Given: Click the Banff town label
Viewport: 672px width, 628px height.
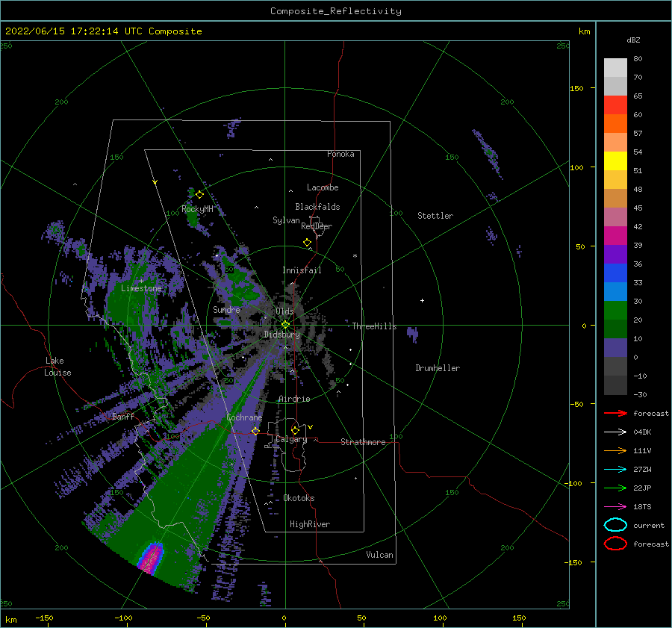Looking at the screenshot, I should coord(123,416).
